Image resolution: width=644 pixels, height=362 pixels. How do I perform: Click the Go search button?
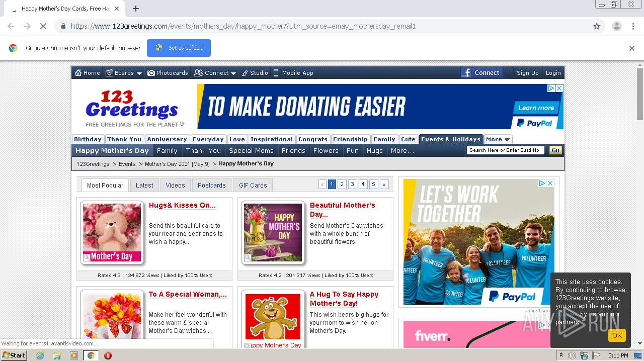point(555,150)
